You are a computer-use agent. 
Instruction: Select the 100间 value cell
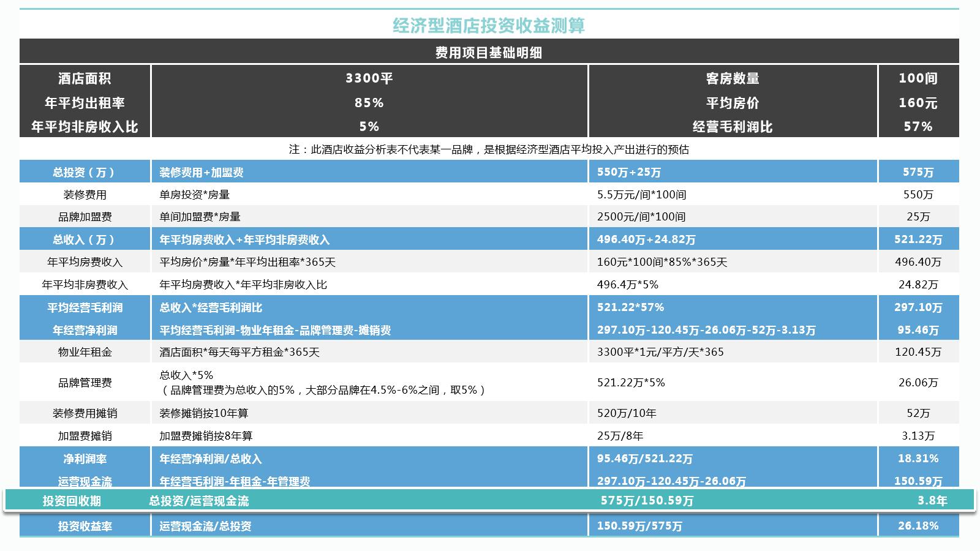coord(919,78)
